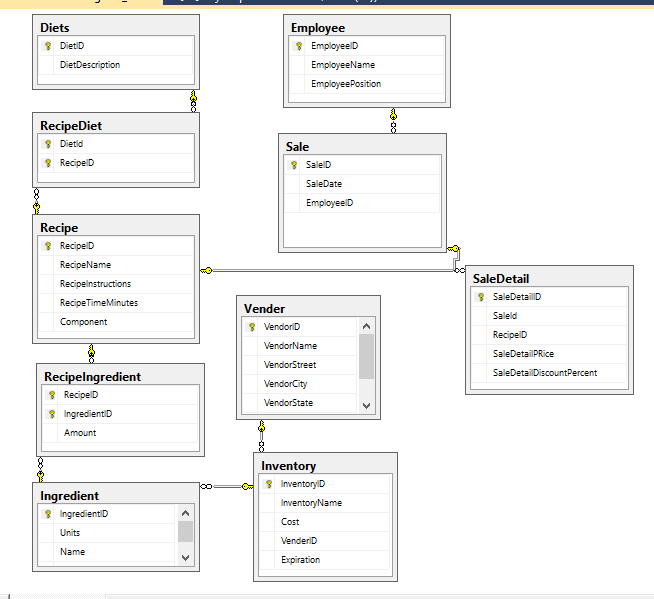Select the Component column in Recipe
Image resolution: width=654 pixels, height=599 pixels.
[x=116, y=322]
